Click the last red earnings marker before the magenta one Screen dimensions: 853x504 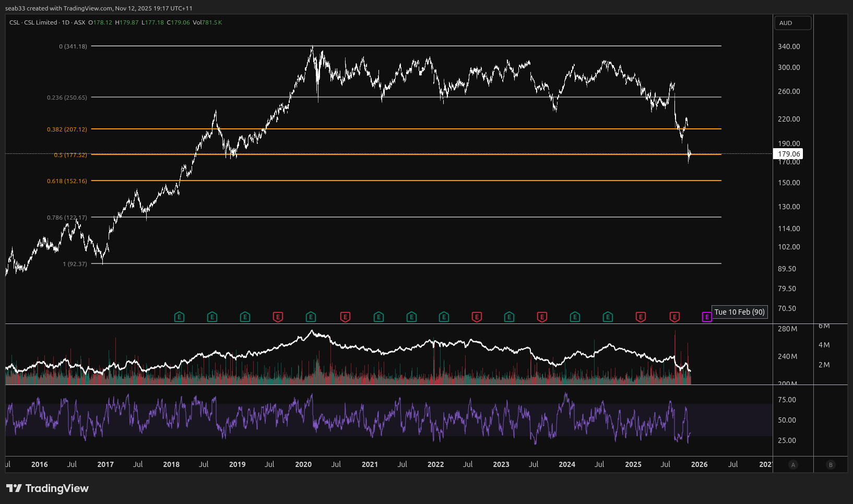point(674,317)
